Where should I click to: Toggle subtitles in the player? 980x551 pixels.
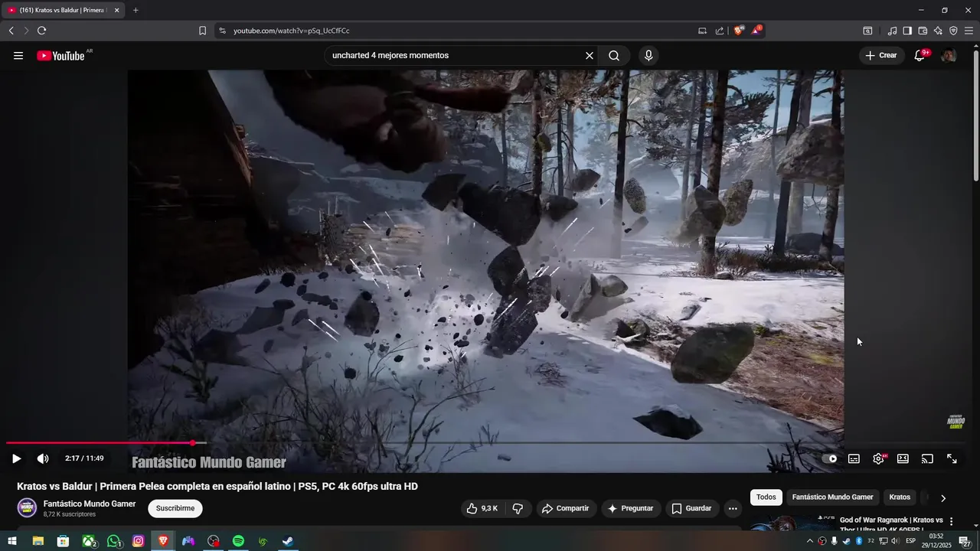[854, 459]
